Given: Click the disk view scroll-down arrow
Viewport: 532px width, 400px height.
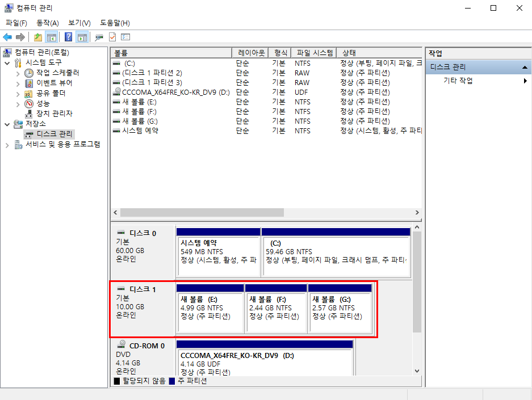Looking at the screenshot, I should pyautogui.click(x=417, y=371).
